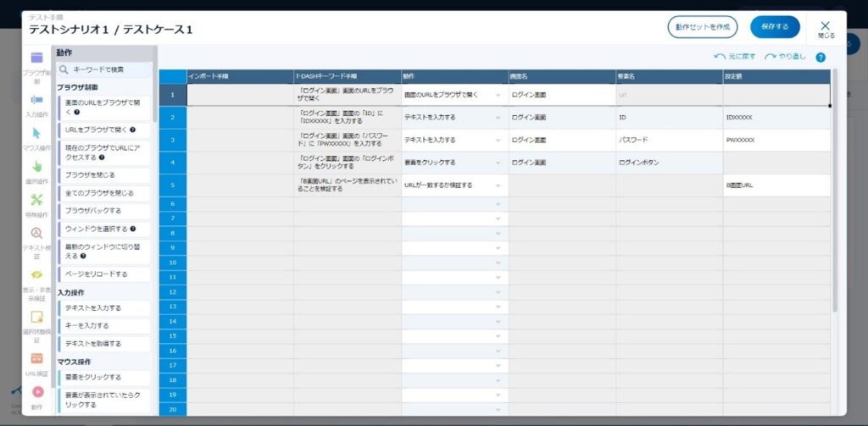Open the 特殊操作 tools icon
The image size is (868, 426).
(x=36, y=200)
